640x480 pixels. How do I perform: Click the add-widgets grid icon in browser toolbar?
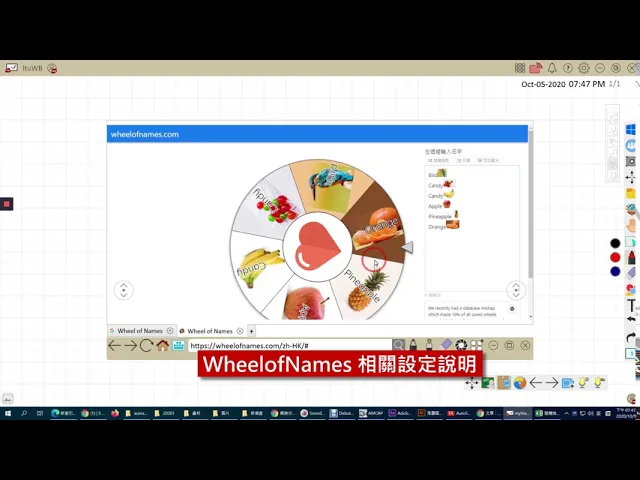pyautogui.click(x=477, y=345)
